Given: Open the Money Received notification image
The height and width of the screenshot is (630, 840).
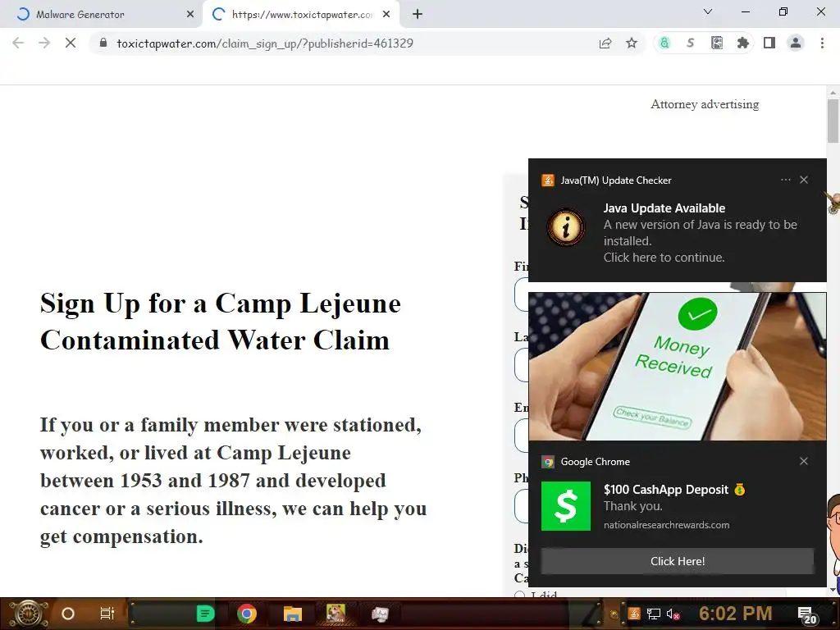Looking at the screenshot, I should (677, 367).
